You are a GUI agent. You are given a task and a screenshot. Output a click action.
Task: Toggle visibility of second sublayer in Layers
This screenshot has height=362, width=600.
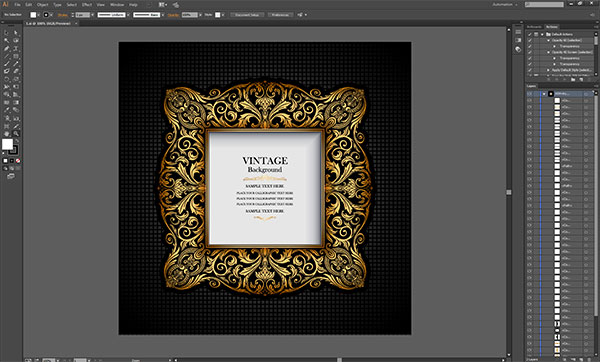pyautogui.click(x=530, y=107)
